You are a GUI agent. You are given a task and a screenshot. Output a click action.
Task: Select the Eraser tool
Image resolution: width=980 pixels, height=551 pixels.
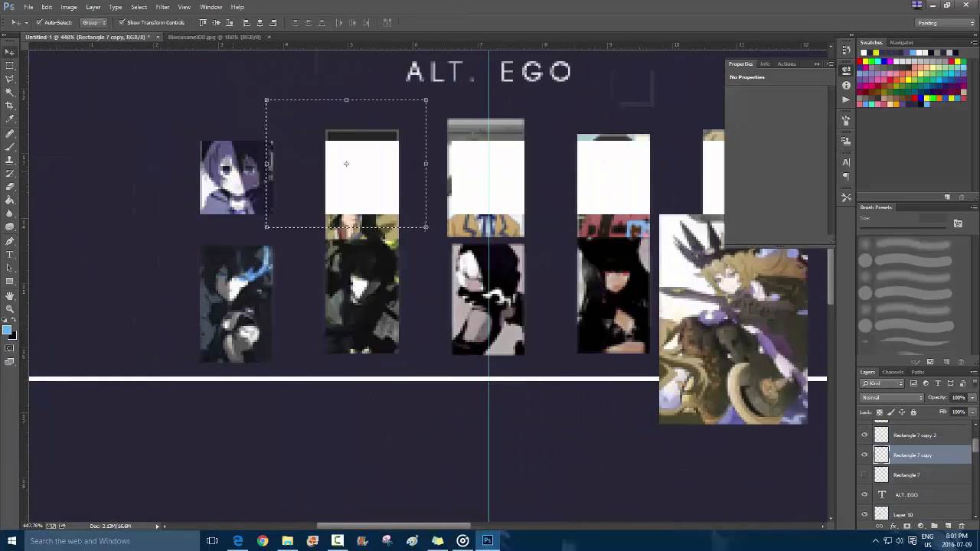pyautogui.click(x=10, y=187)
